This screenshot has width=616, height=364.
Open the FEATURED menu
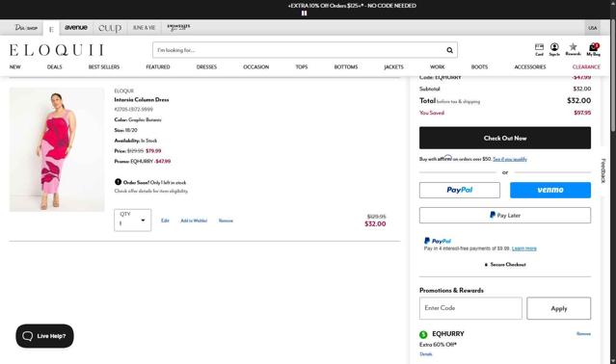158,67
